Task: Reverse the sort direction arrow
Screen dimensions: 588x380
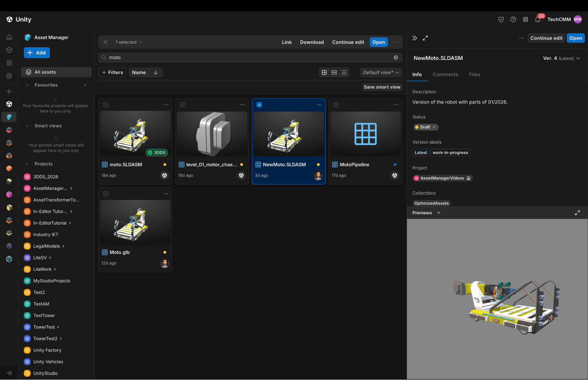Action: point(156,73)
